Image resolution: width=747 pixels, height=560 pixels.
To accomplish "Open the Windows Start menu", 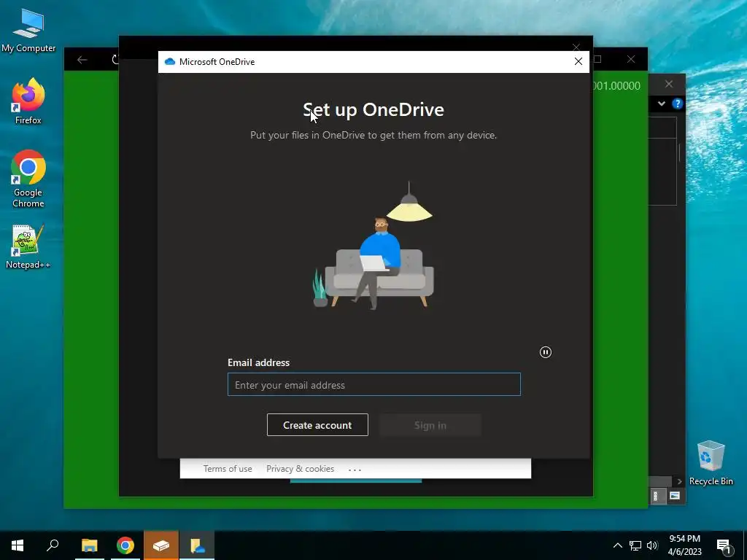I will 18,545.
